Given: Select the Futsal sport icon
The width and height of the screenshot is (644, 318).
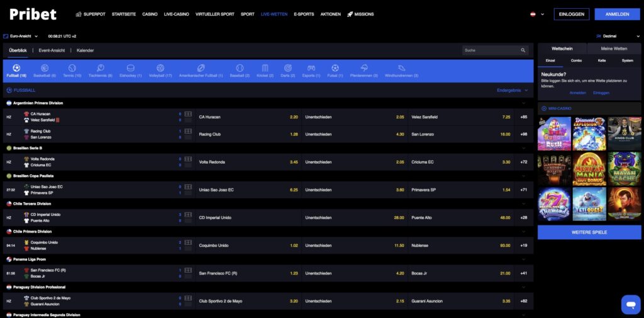Looking at the screenshot, I should (335, 68).
